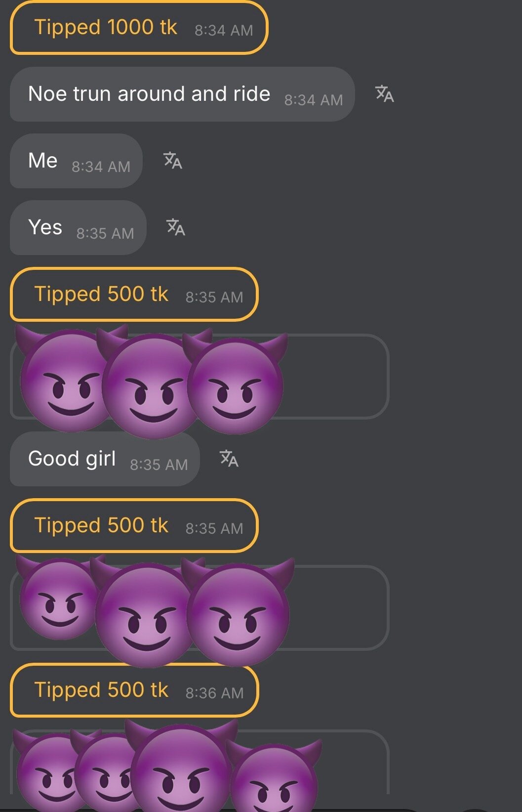Tap the "Tipped 500 tk" text at 8:36 AM
The image size is (522, 812).
point(101,690)
